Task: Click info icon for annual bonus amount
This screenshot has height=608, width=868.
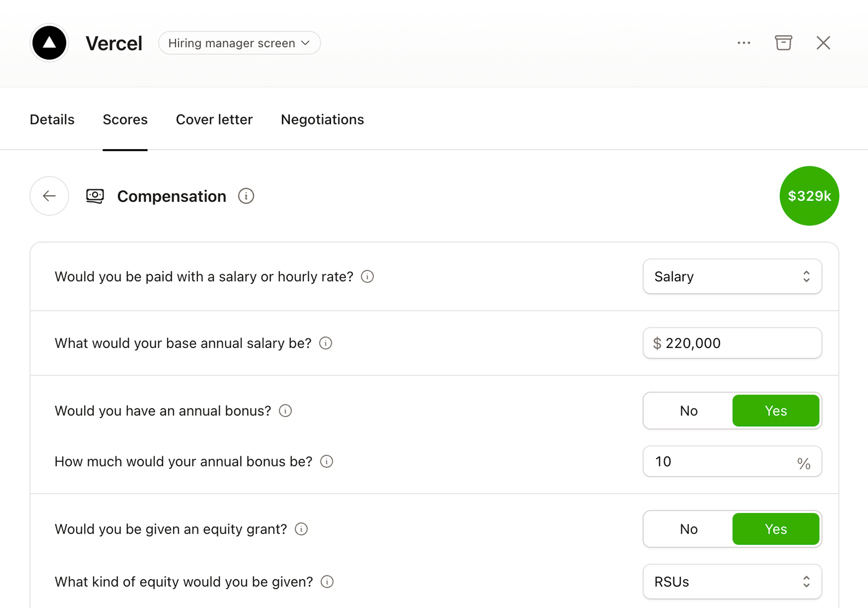Action: coord(327,461)
